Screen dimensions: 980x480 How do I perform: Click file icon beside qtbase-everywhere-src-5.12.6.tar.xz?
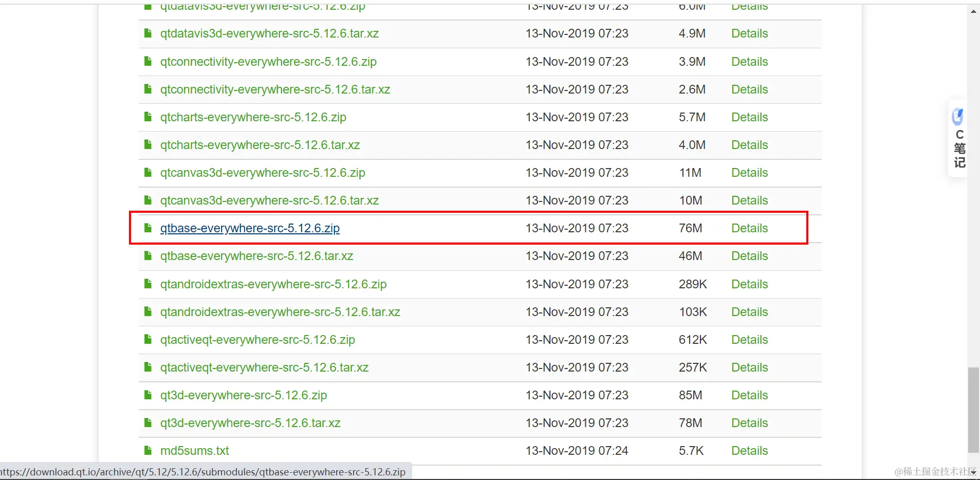(148, 256)
